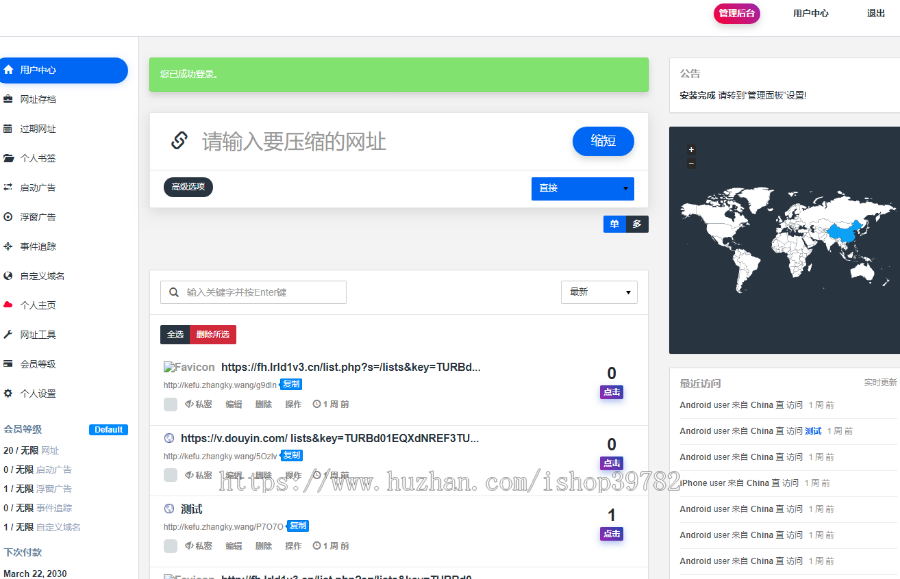Toggle 私密 for the g9dln link
Image resolution: width=900 pixels, height=579 pixels.
pyautogui.click(x=199, y=404)
